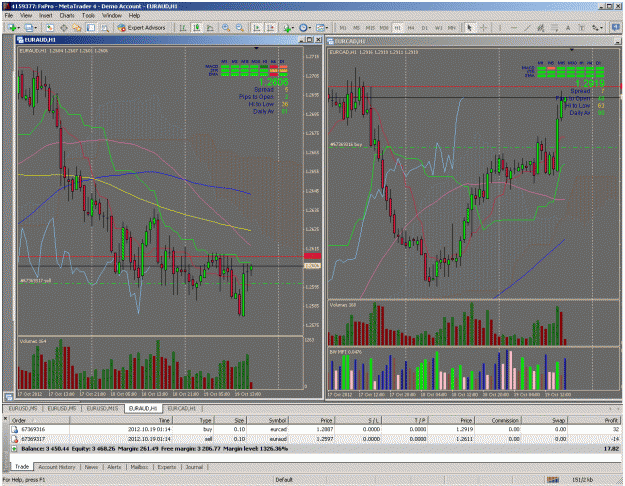Click the blue speaker icon at toolbar end
The image size is (625, 486).
click(x=614, y=28)
